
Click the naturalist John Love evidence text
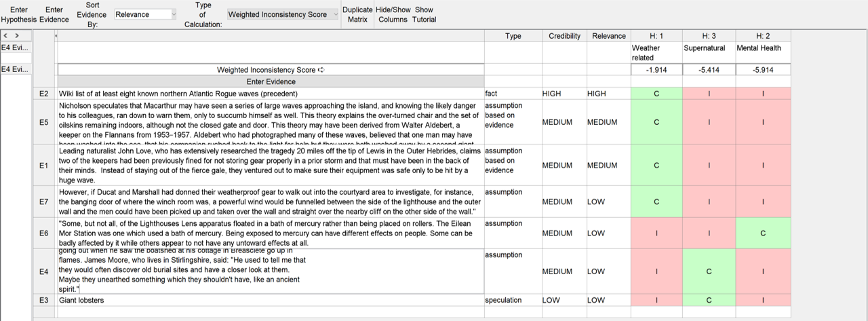tap(270, 165)
